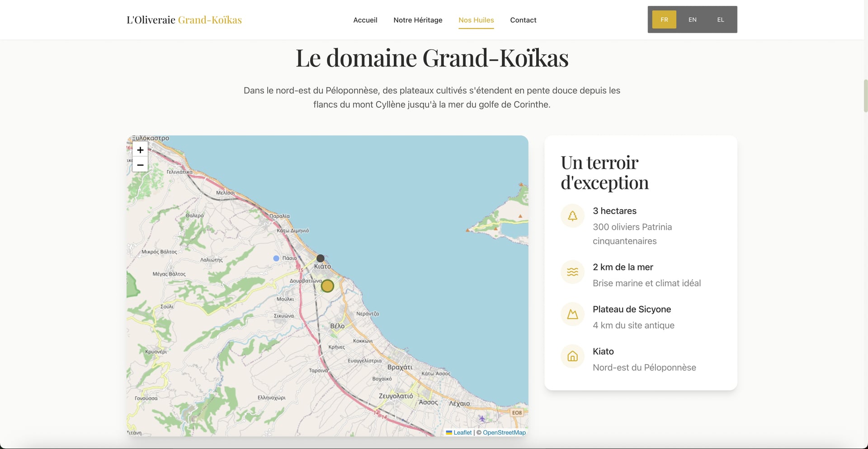Image resolution: width=868 pixels, height=449 pixels.
Task: Zoom out on the map with the minus control
Action: point(140,165)
